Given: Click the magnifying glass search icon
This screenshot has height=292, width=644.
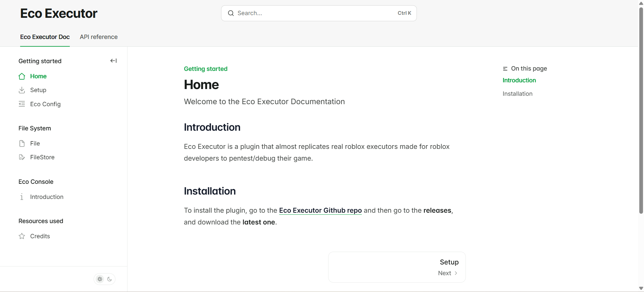Looking at the screenshot, I should pos(231,13).
